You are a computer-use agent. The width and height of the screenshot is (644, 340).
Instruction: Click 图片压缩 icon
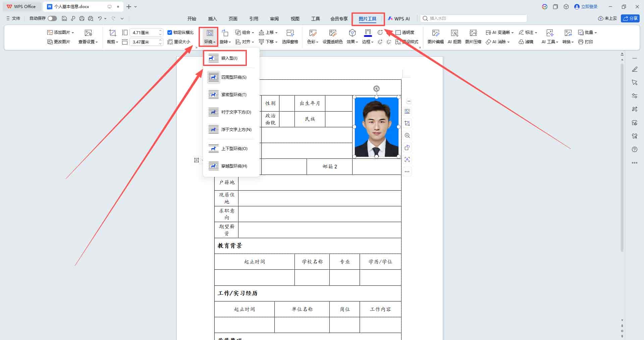[473, 37]
